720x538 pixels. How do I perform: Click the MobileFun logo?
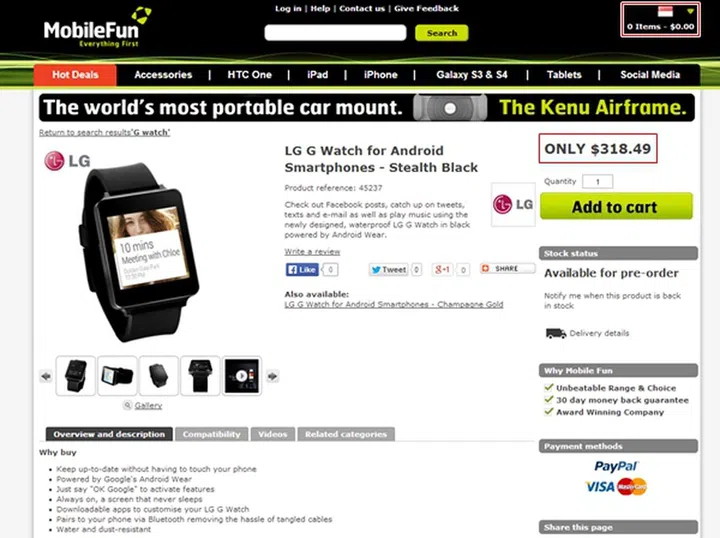[x=97, y=27]
